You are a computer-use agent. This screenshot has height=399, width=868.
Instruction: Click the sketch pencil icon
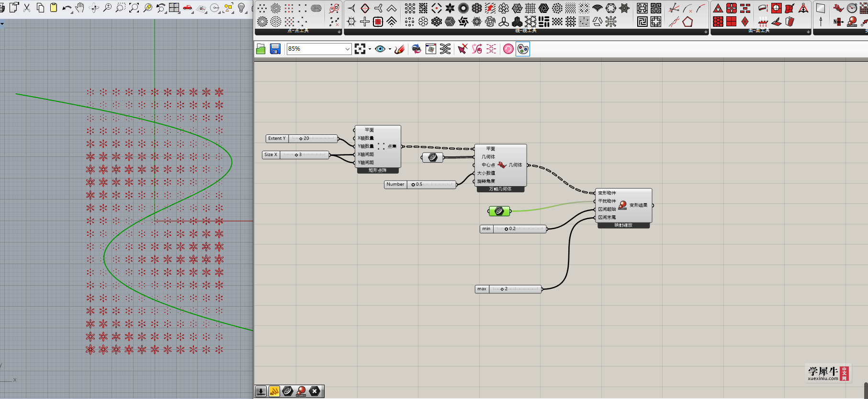[399, 49]
